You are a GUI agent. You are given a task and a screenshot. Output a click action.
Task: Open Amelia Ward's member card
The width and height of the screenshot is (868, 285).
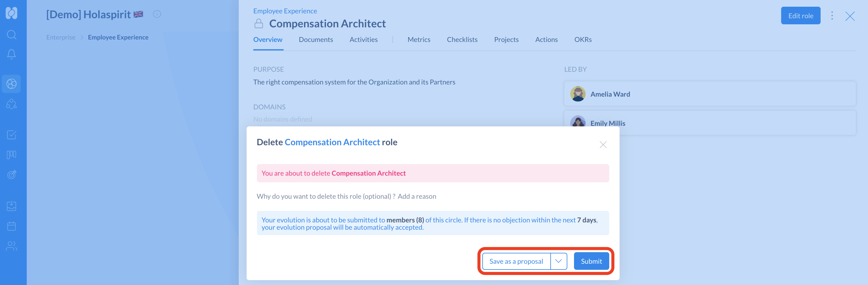pyautogui.click(x=710, y=94)
